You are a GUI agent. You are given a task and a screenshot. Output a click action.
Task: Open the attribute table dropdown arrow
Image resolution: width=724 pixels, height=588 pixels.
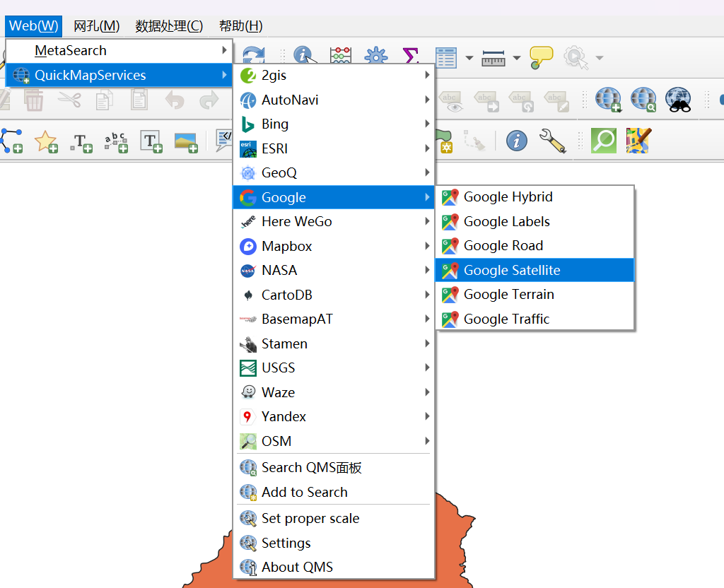(x=469, y=58)
